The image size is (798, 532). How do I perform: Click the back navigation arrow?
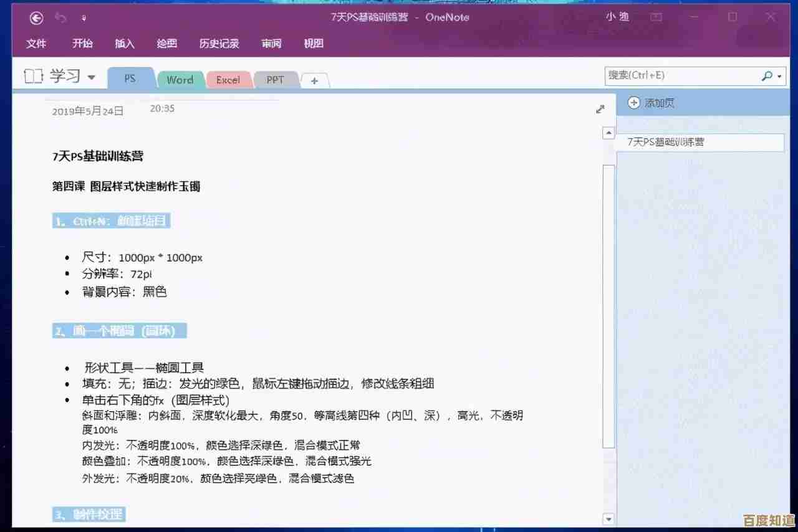36,17
